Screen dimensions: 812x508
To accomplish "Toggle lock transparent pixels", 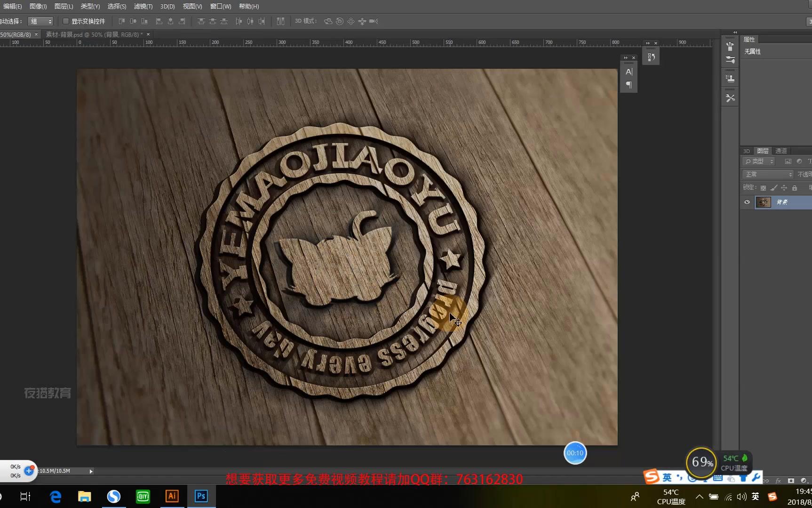I will point(763,188).
